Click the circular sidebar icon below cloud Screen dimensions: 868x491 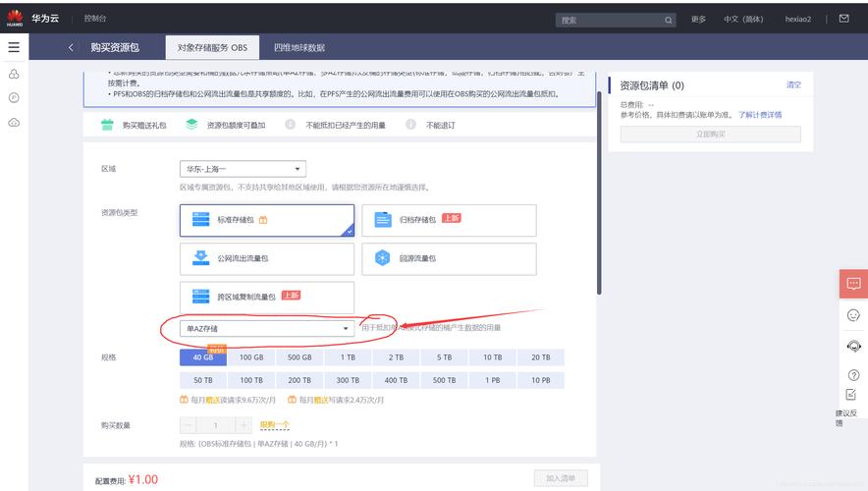pyautogui.click(x=14, y=98)
